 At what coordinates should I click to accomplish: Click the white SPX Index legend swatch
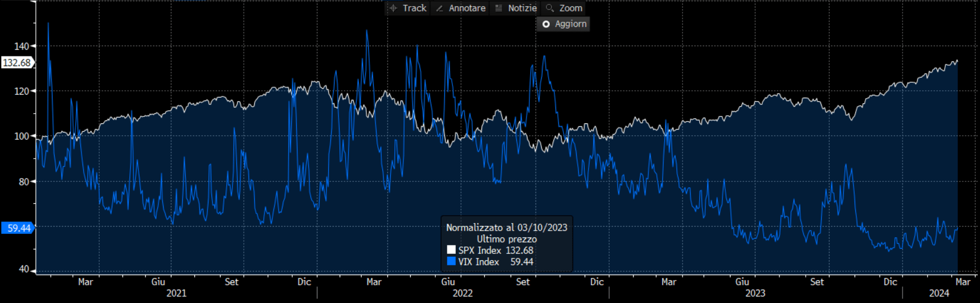(451, 250)
